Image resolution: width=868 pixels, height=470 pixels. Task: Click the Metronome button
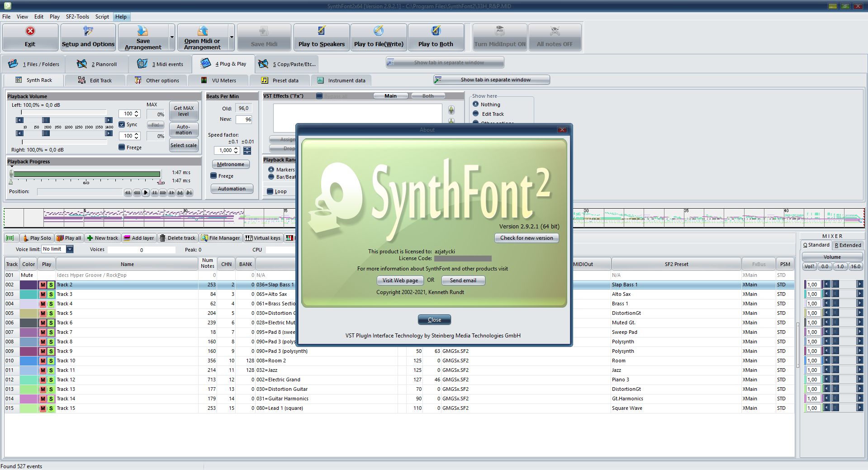[x=231, y=164]
